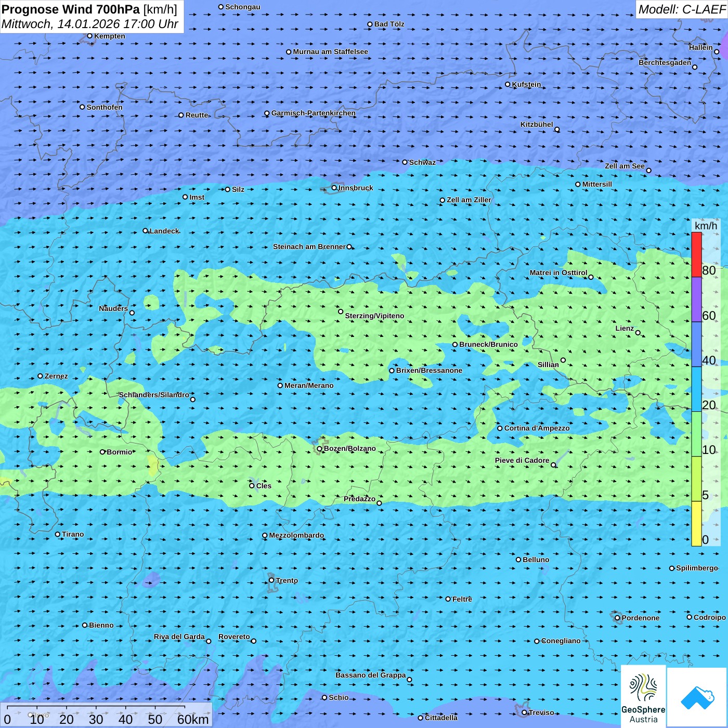Click the Sillian label
The image size is (728, 728).
(548, 365)
